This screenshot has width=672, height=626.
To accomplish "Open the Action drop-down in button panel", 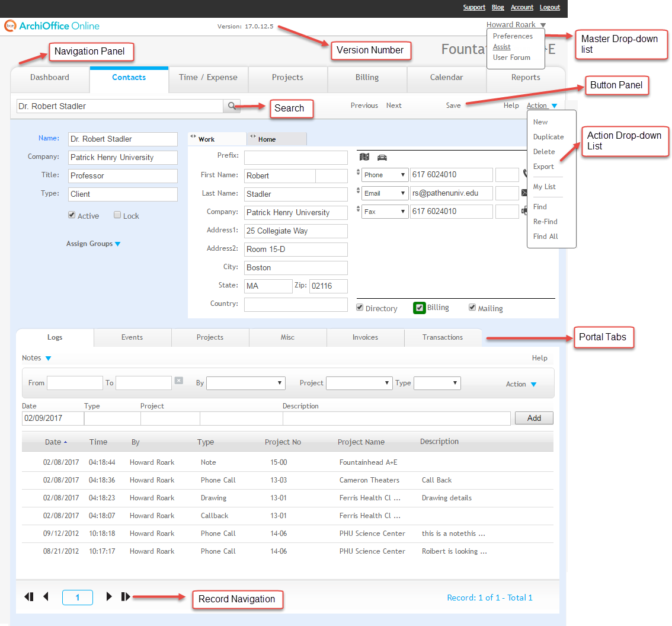I will (542, 106).
